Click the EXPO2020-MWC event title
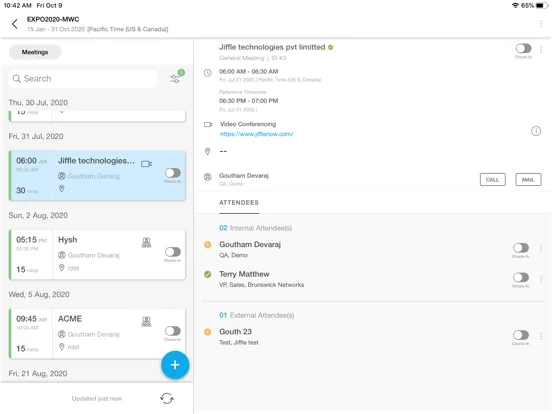 pos(53,19)
